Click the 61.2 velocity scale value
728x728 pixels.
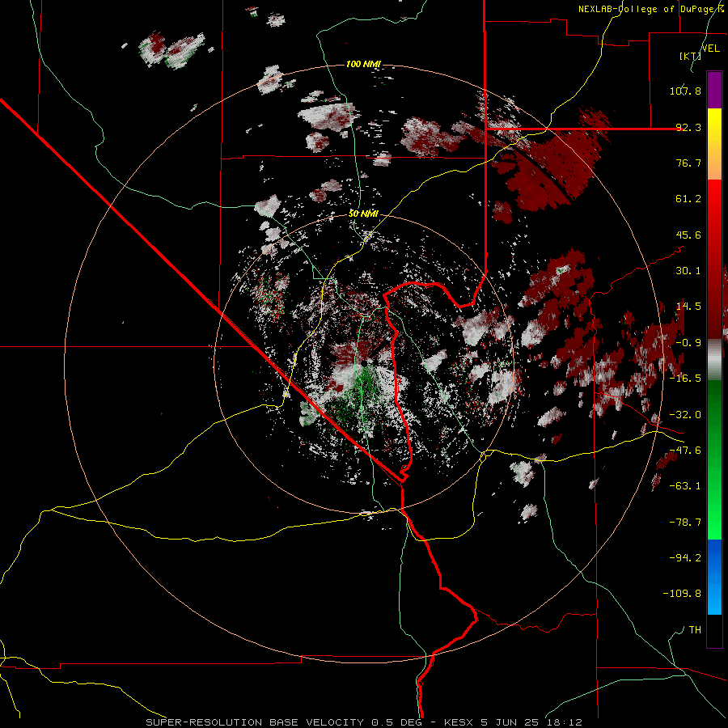(x=688, y=199)
